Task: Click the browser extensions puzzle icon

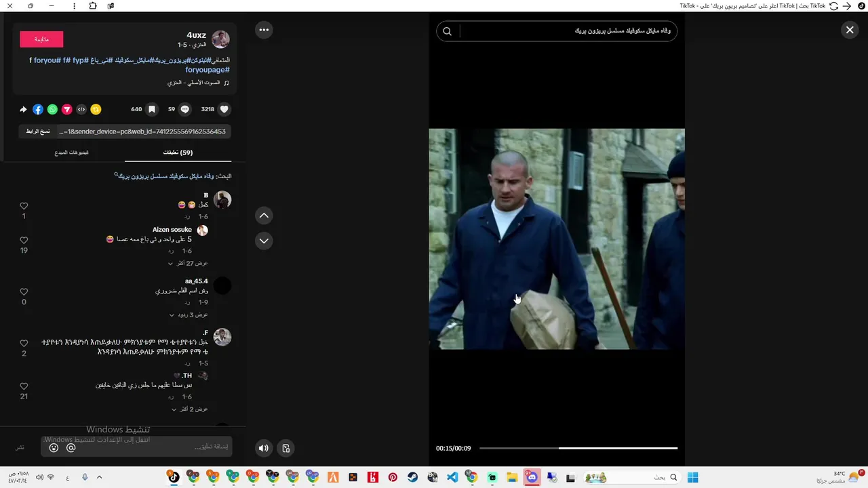Action: tap(93, 6)
